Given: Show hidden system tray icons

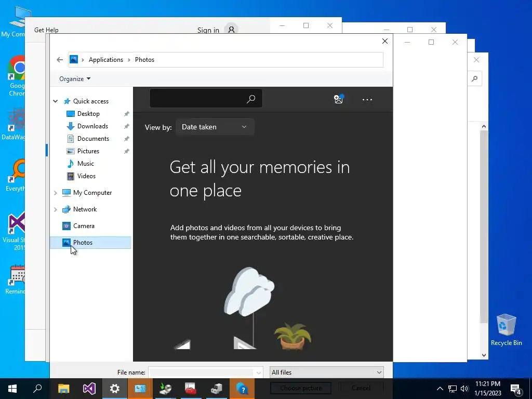Looking at the screenshot, I should [440, 389].
